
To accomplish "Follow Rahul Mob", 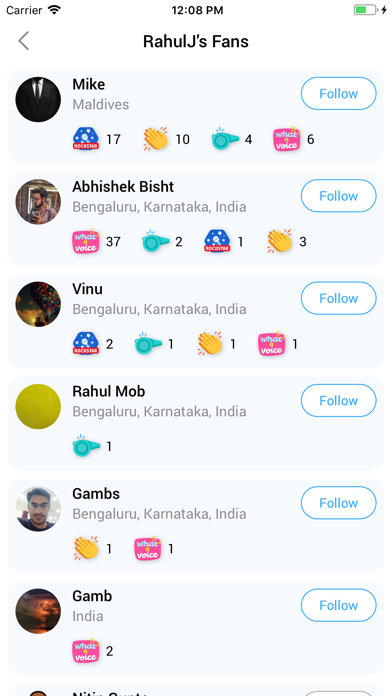I will [339, 400].
